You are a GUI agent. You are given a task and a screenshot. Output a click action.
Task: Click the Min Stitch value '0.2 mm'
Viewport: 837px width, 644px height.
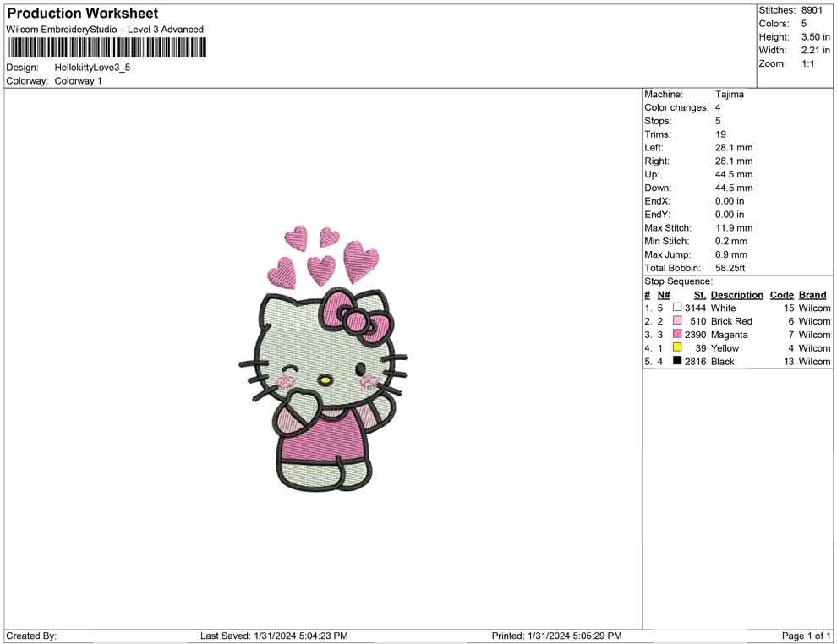731,241
